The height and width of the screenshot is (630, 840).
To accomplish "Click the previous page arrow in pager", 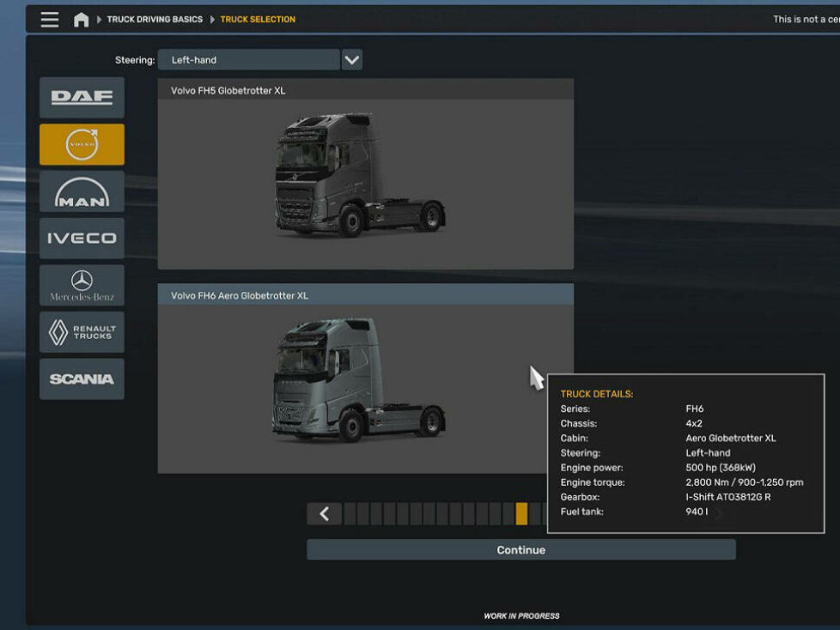I will click(x=324, y=514).
